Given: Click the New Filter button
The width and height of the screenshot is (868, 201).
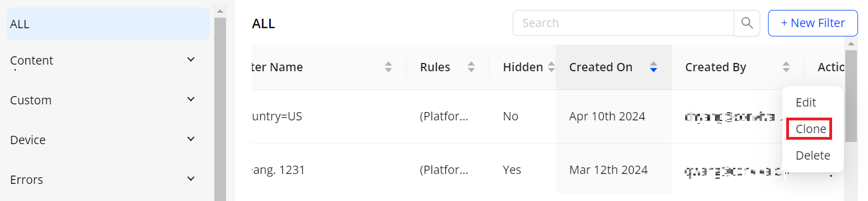Looking at the screenshot, I should click(x=813, y=23).
